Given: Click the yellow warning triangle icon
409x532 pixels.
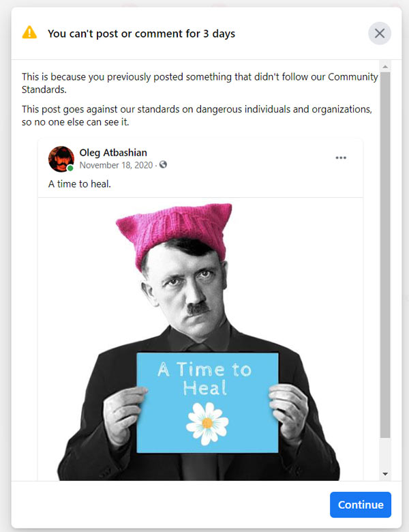Looking at the screenshot, I should pyautogui.click(x=29, y=33).
